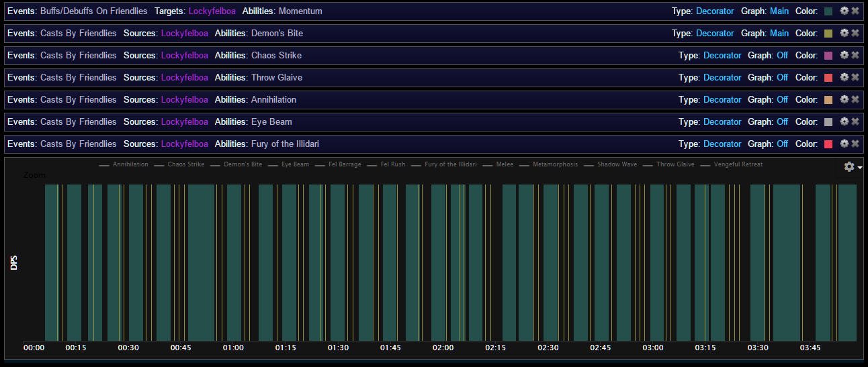The height and width of the screenshot is (367, 868).
Task: Open settings gear for Momentum row
Action: (x=844, y=11)
